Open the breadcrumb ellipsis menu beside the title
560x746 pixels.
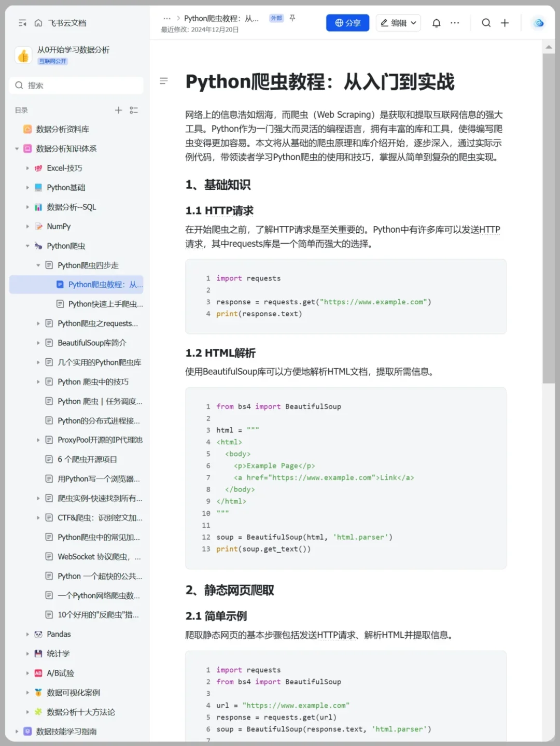(x=167, y=17)
